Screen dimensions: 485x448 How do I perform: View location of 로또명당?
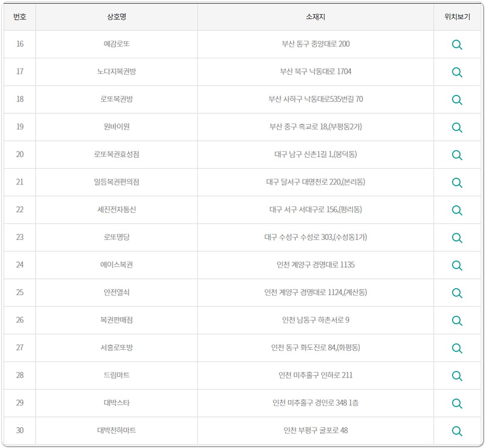tap(457, 238)
